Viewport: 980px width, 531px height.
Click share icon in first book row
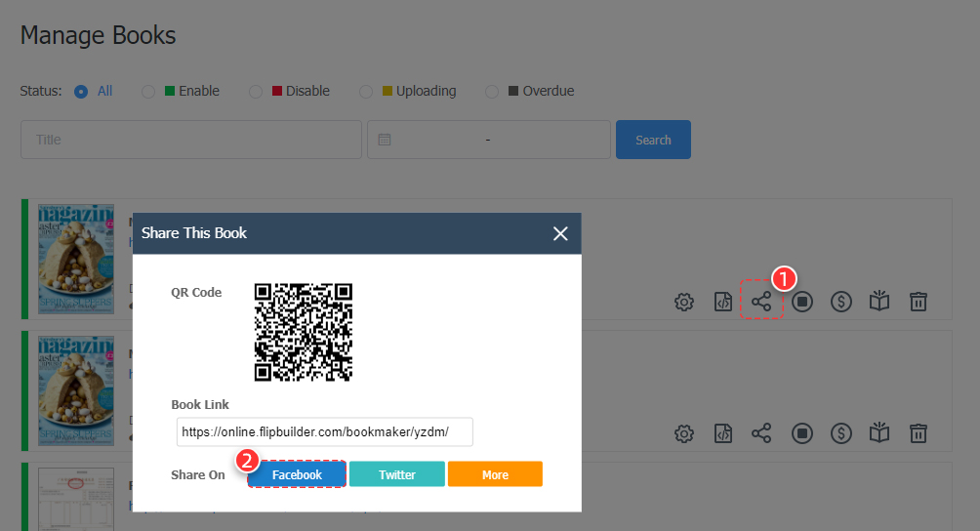tap(761, 303)
